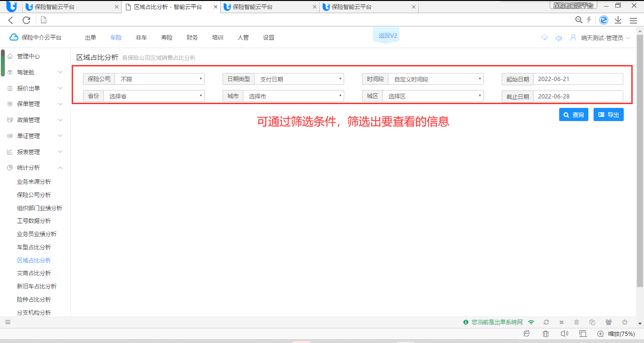Click the status bar wifi signal icon
Image resolution: width=644 pixels, height=343 pixels.
pos(531,322)
